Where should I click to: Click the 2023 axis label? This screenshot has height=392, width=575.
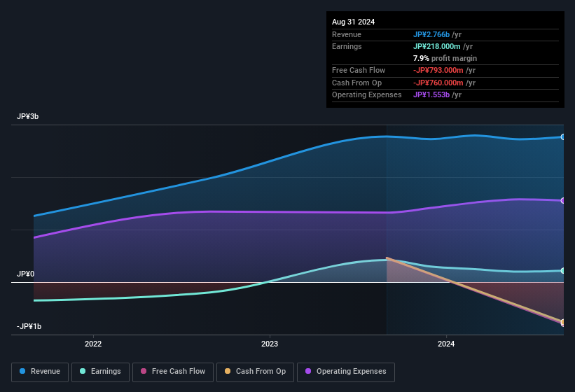tap(270, 344)
